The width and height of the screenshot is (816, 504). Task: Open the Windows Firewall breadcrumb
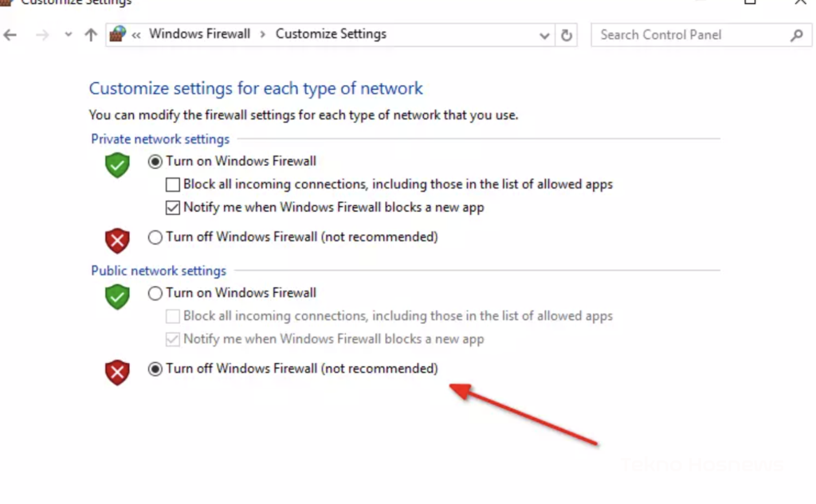(200, 33)
